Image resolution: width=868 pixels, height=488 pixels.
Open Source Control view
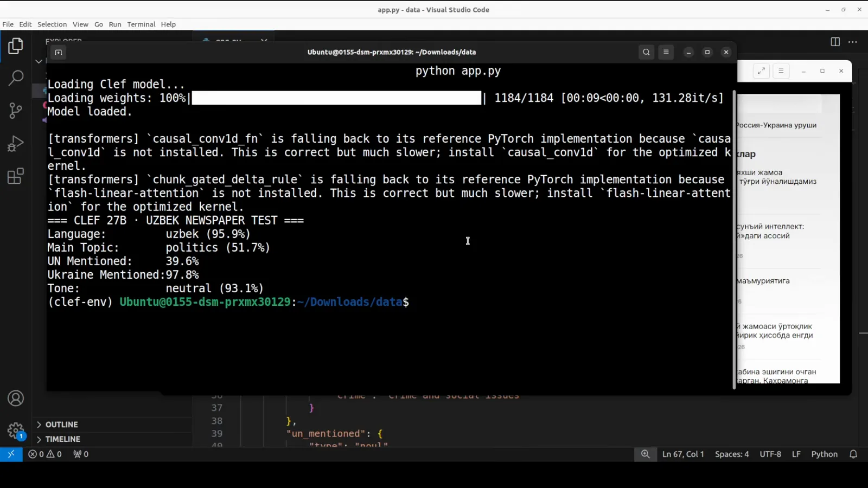coord(16,111)
